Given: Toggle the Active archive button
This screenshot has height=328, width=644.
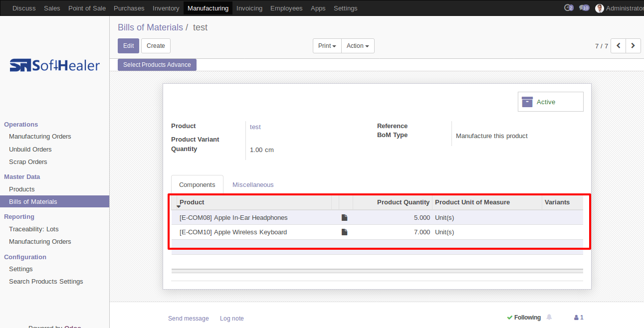Looking at the screenshot, I should pyautogui.click(x=550, y=102).
